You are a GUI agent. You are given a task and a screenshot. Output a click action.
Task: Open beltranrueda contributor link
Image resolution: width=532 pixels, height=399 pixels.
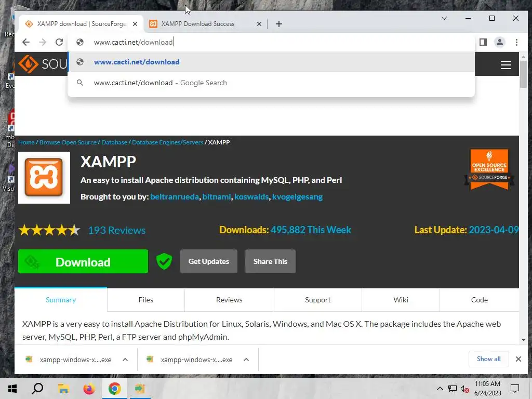[x=175, y=197]
